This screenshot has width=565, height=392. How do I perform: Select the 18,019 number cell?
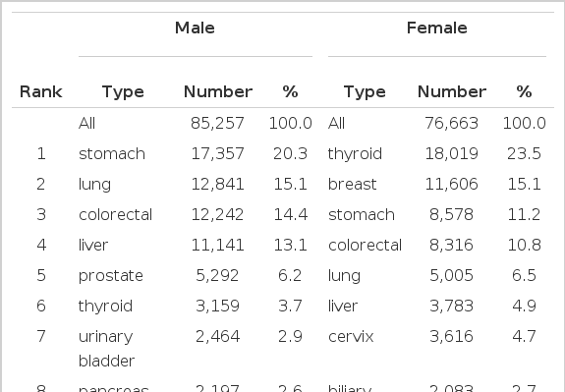(x=451, y=154)
